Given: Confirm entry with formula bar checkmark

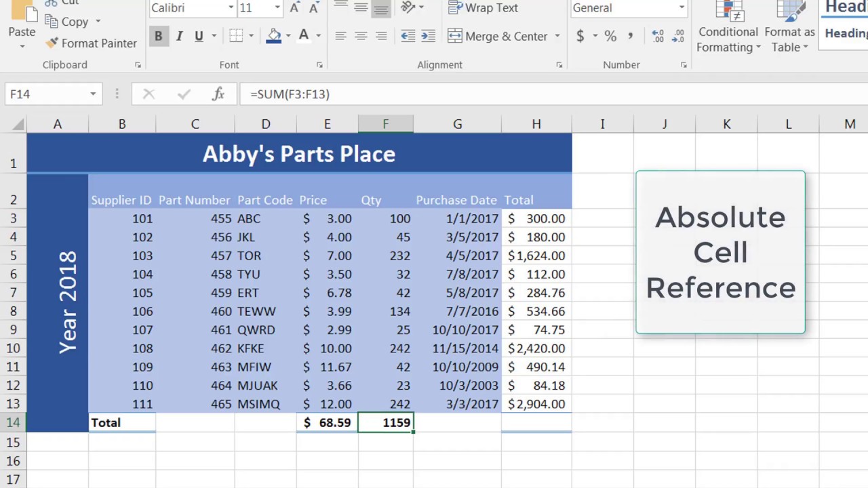Looking at the screenshot, I should point(182,94).
